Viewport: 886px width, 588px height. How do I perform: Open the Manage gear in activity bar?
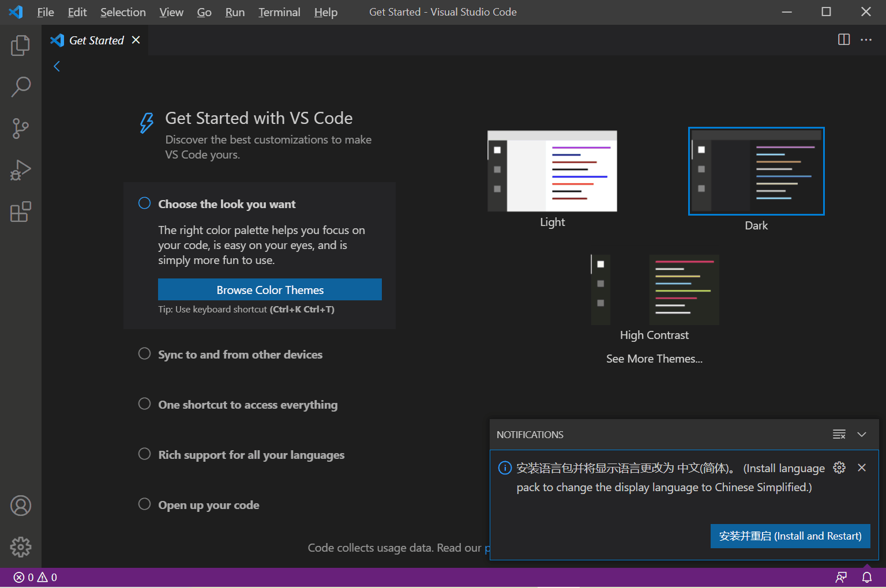(20, 547)
